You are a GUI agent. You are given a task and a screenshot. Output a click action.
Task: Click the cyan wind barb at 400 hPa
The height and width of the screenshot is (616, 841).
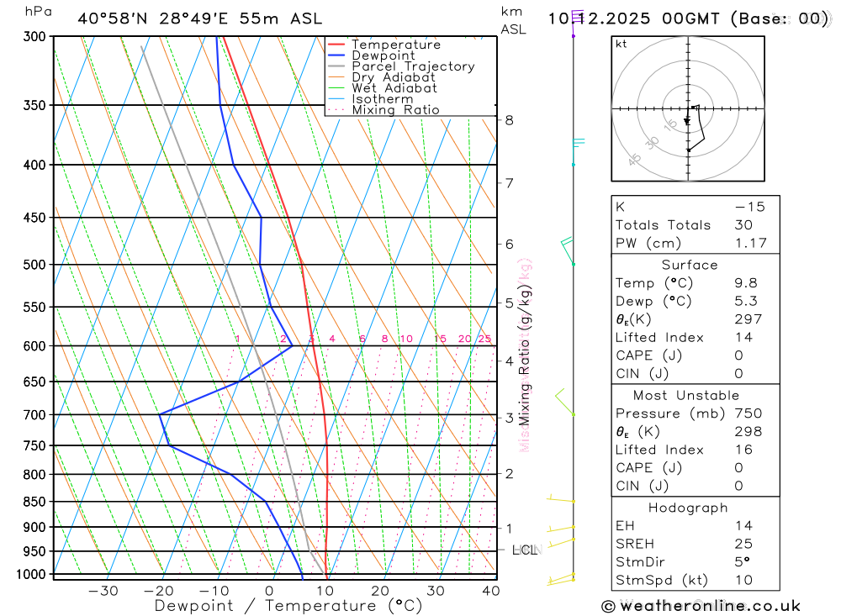click(579, 151)
